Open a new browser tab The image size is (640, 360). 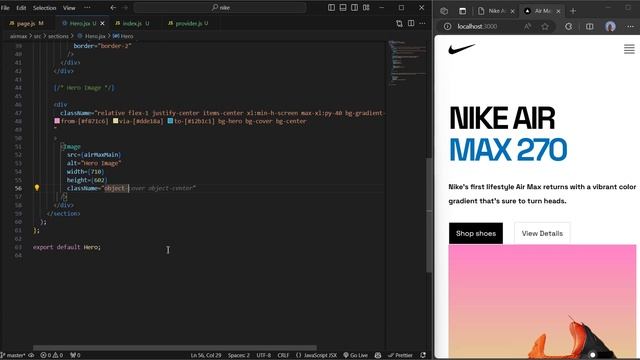pos(573,11)
